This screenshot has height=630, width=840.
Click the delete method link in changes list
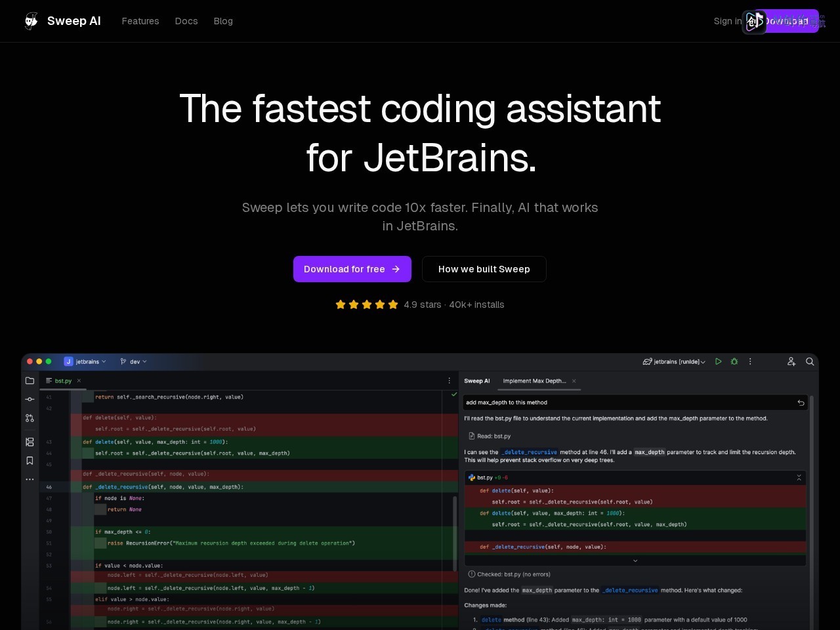coord(492,619)
